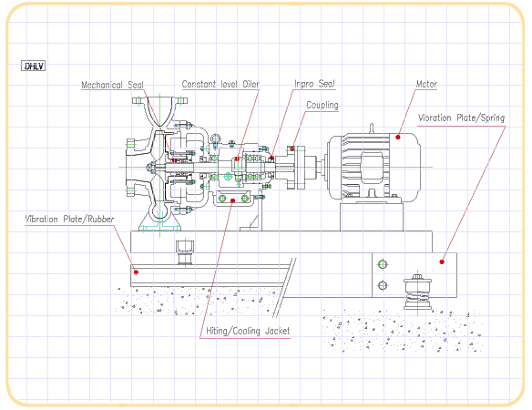
Task: Select the Hiting/Cooling Jacket label
Action: (248, 331)
